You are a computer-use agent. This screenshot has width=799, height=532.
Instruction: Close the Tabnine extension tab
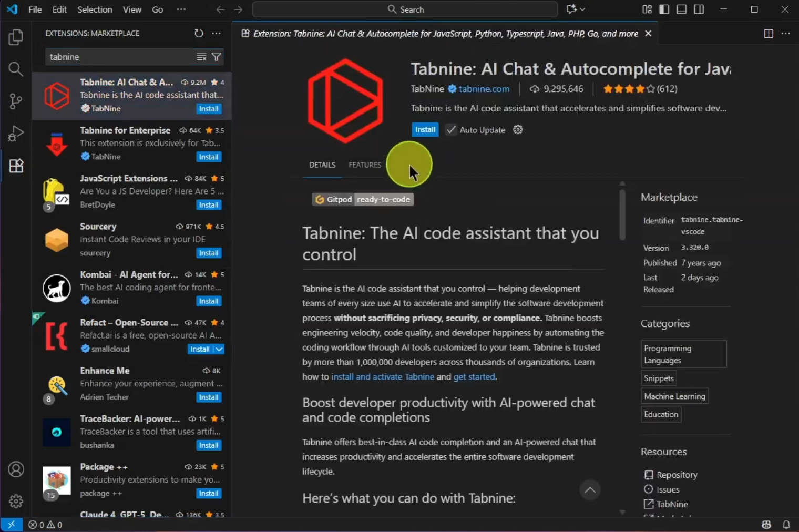point(648,33)
